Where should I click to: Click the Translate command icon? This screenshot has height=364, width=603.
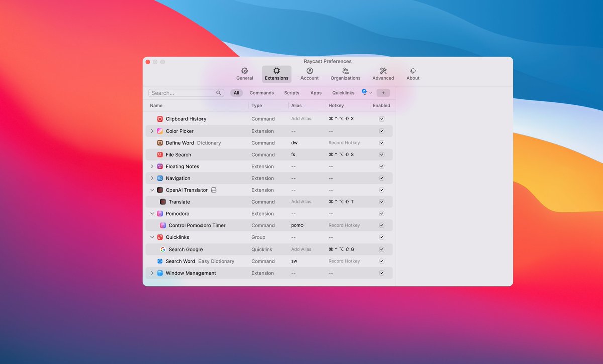point(163,202)
